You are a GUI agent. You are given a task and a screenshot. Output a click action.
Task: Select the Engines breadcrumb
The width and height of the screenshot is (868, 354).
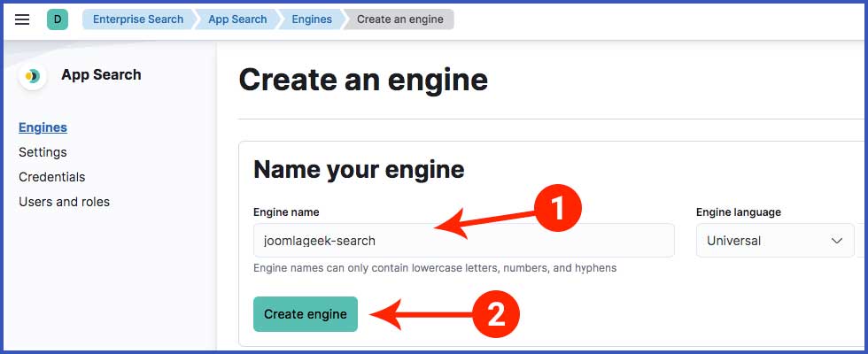coord(312,19)
